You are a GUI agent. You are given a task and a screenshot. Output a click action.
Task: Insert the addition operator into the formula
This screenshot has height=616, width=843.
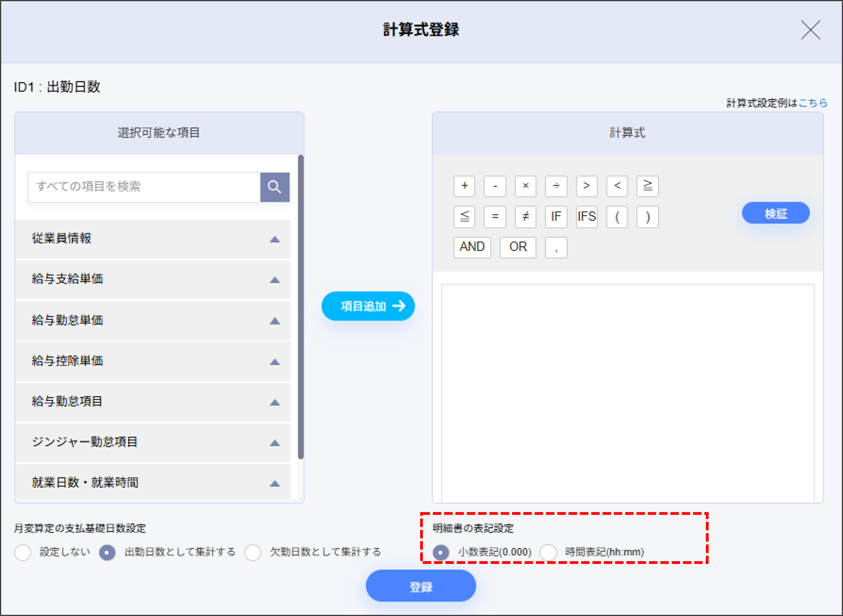(464, 186)
